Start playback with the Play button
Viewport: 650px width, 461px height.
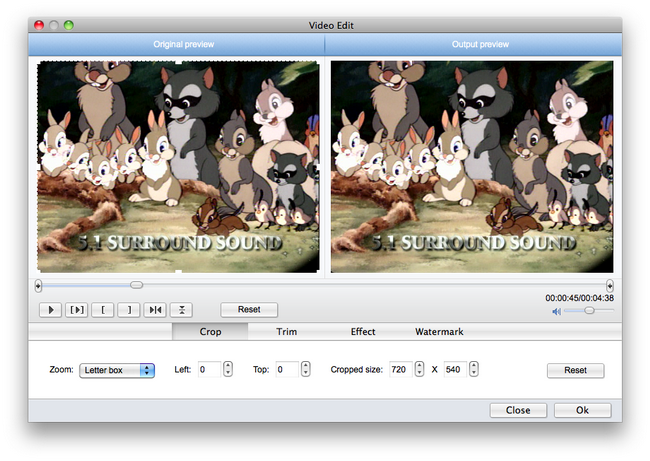pyautogui.click(x=51, y=310)
